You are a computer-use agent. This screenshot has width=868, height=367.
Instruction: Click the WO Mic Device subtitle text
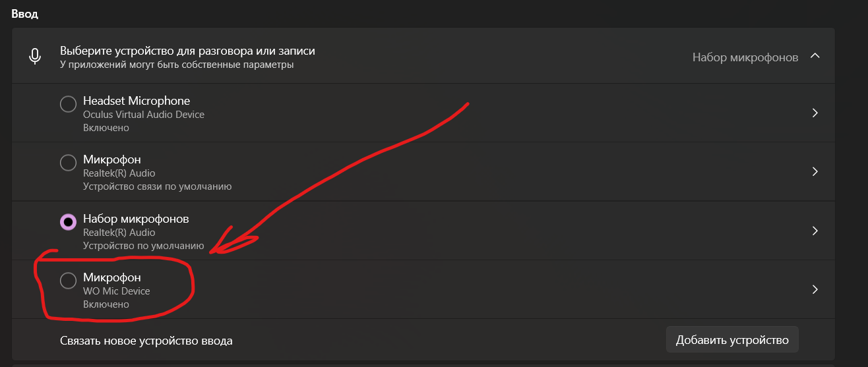click(116, 291)
